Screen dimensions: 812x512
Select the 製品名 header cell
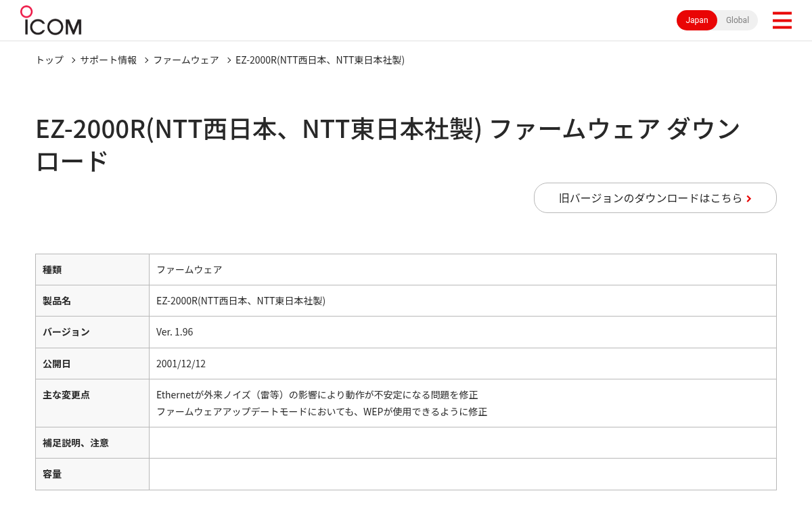click(92, 300)
